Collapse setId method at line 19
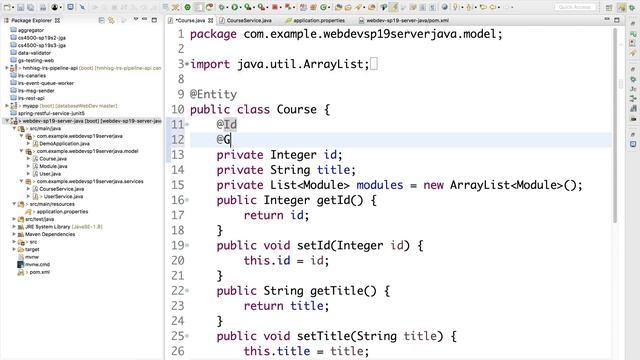 click(187, 245)
